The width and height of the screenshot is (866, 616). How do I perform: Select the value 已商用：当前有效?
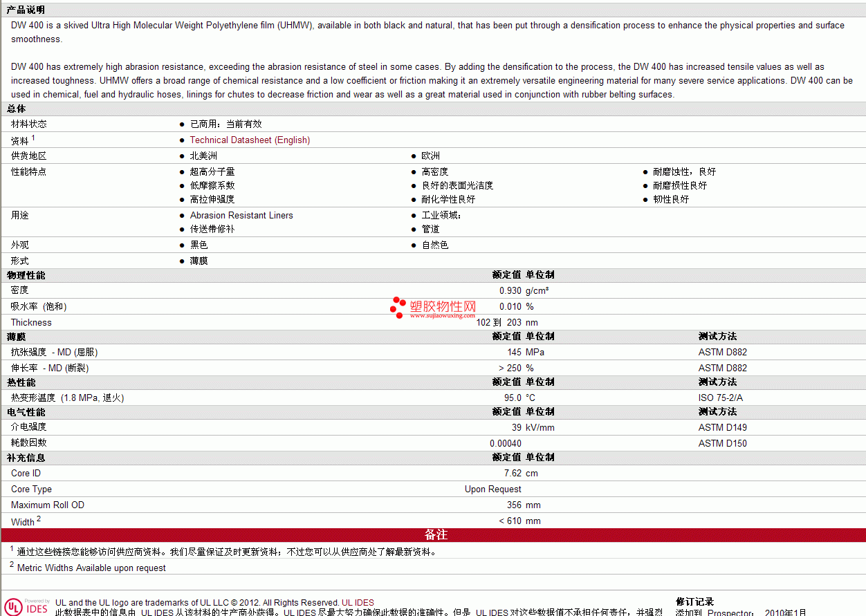pyautogui.click(x=226, y=124)
